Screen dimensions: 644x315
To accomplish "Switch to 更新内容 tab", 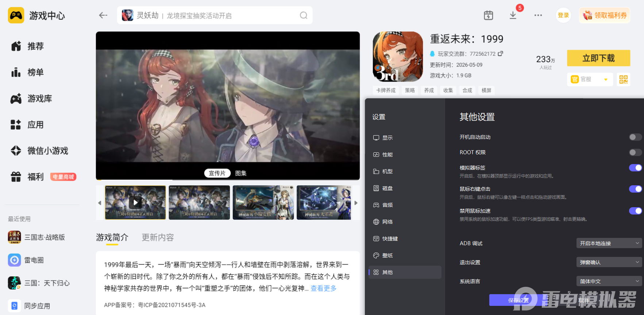I will coord(158,238).
